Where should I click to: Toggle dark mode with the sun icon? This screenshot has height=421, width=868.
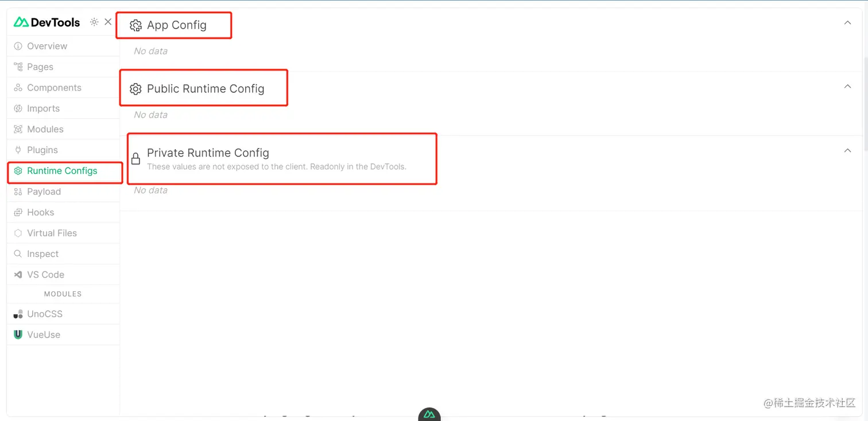(x=94, y=22)
